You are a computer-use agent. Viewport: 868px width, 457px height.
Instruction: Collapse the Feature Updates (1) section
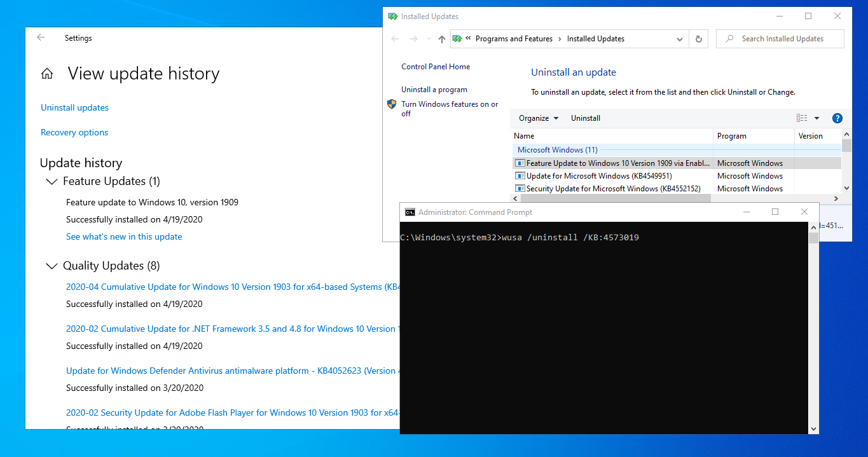pos(52,182)
